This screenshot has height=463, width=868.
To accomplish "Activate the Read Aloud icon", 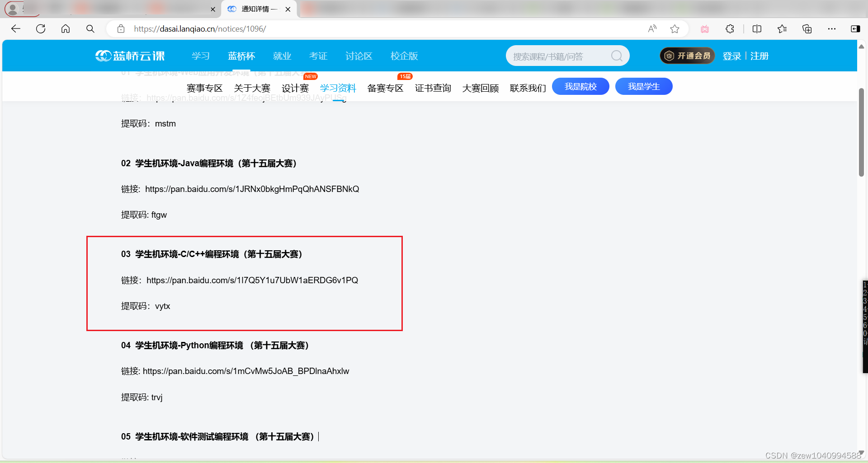I will [652, 29].
